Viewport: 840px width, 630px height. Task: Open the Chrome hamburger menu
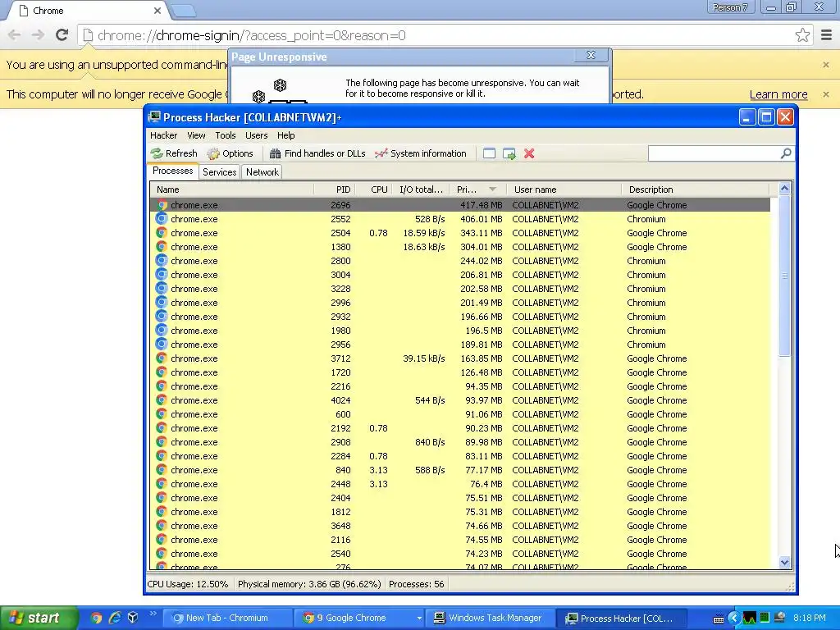827,35
